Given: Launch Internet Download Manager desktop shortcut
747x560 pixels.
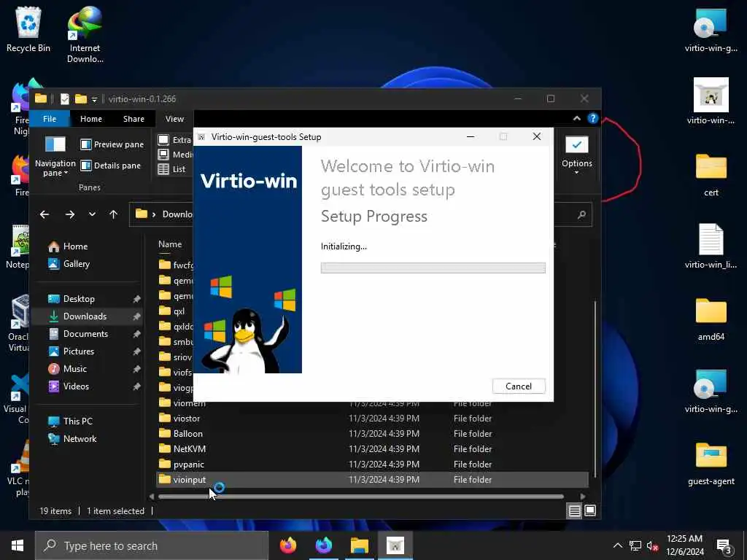Looking at the screenshot, I should tap(85, 35).
